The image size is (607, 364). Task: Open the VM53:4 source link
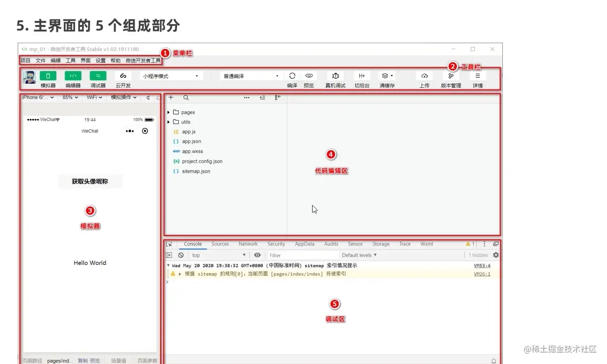tap(482, 265)
